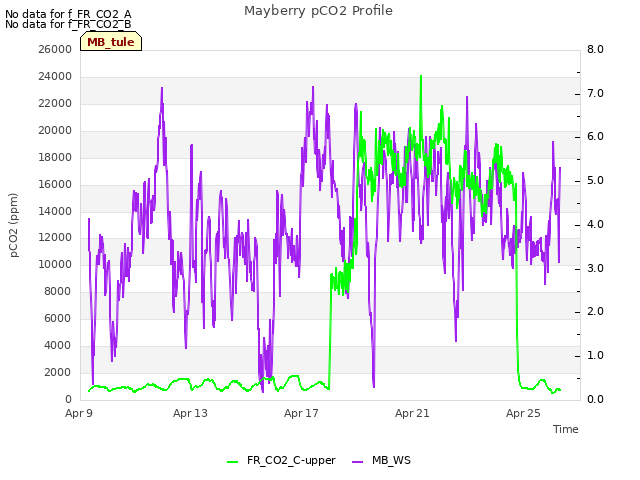
Task: Click the 20000 left axis value
Action: point(55,131)
